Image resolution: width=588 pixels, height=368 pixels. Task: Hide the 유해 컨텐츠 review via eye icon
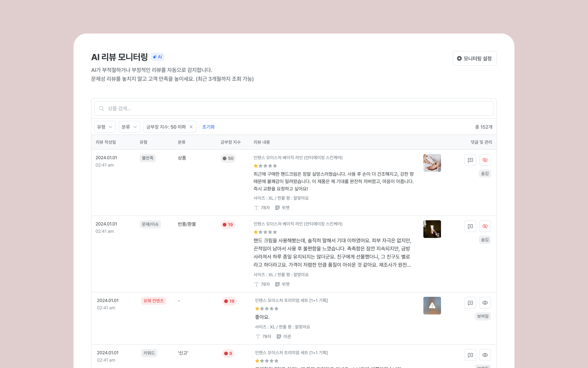485,303
